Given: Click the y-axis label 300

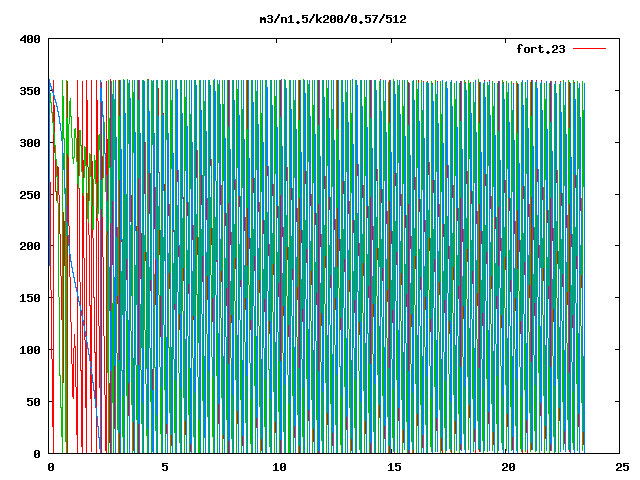Looking at the screenshot, I should click(x=30, y=143).
